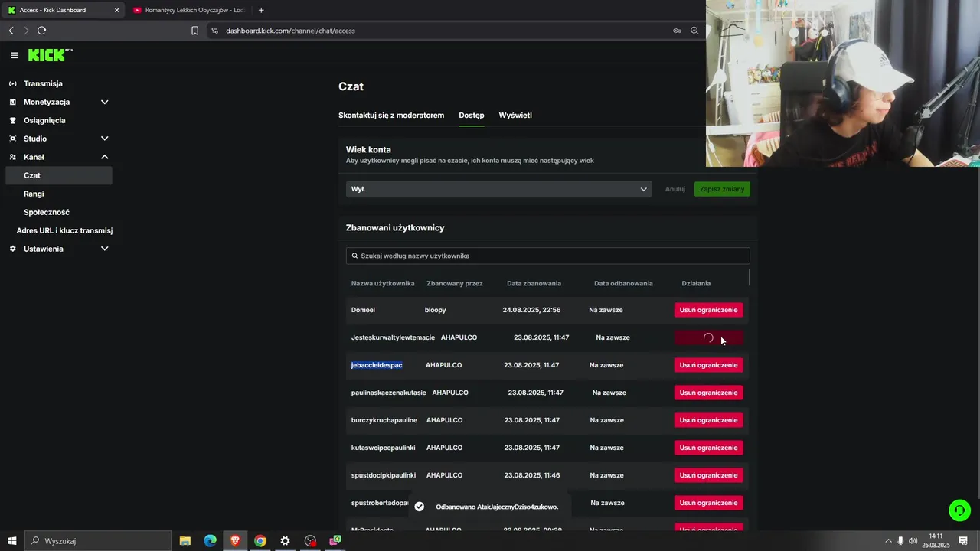Image resolution: width=980 pixels, height=551 pixels.
Task: Click the banned users list scrollbar
Action: pos(750,277)
